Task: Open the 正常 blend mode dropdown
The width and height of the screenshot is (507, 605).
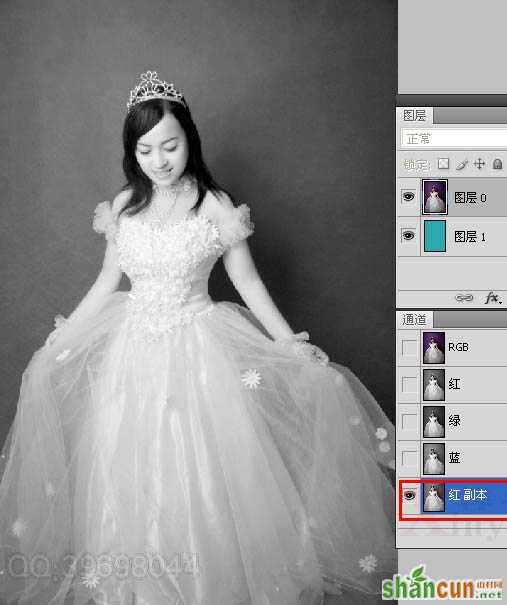Action: coord(454,139)
